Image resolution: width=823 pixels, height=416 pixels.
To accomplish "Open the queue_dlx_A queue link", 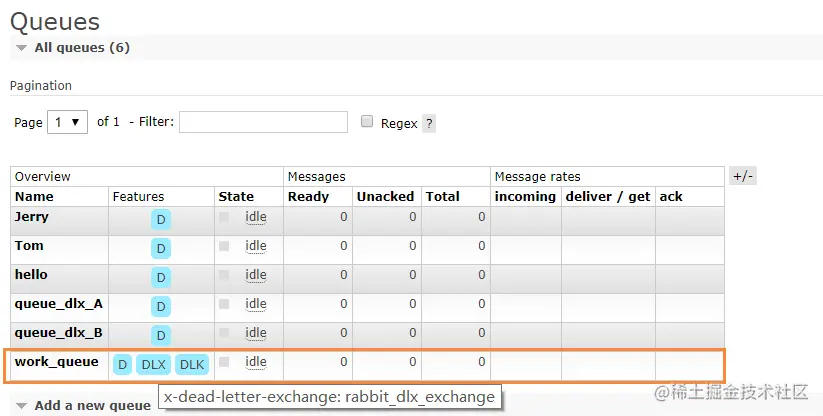I will 58,303.
